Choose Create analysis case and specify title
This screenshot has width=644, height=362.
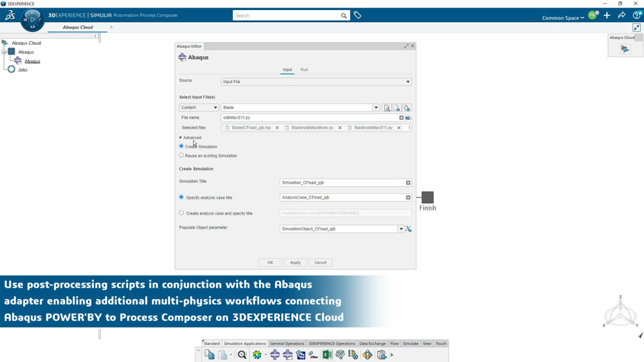click(x=181, y=213)
